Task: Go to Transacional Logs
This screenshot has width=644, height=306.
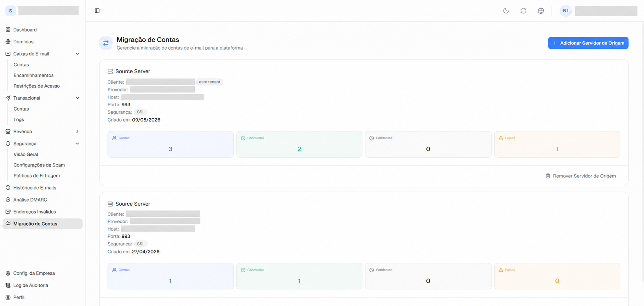Action: coord(19,120)
